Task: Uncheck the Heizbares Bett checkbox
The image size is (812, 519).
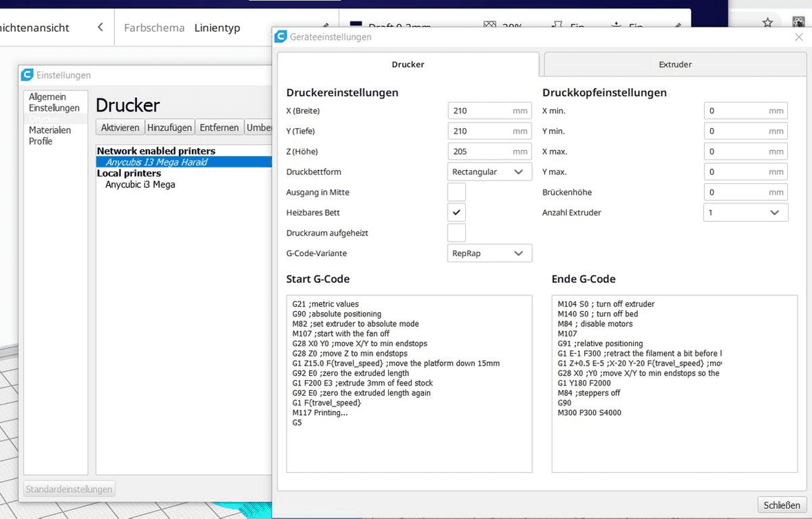Action: click(456, 213)
